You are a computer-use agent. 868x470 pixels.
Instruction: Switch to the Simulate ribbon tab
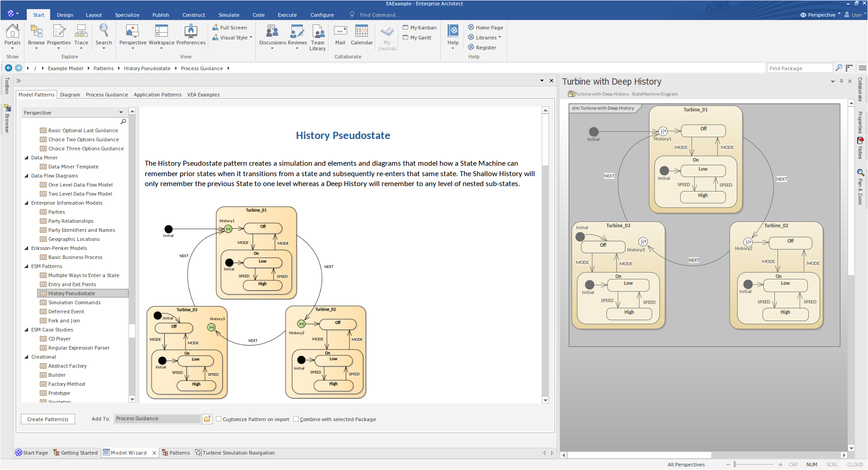pos(229,14)
